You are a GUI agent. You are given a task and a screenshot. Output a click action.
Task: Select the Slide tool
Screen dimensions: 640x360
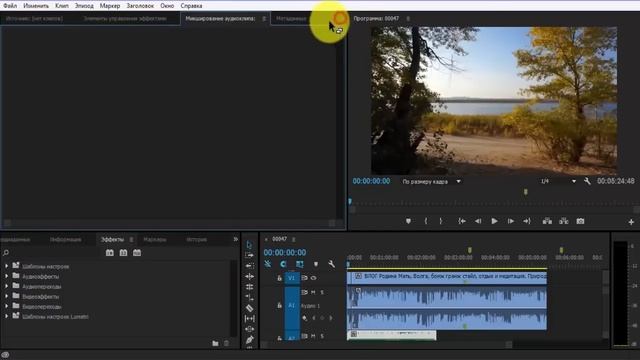pyautogui.click(x=249, y=329)
